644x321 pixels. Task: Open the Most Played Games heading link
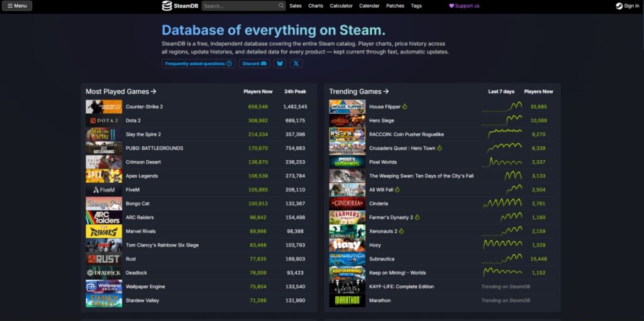tap(121, 92)
